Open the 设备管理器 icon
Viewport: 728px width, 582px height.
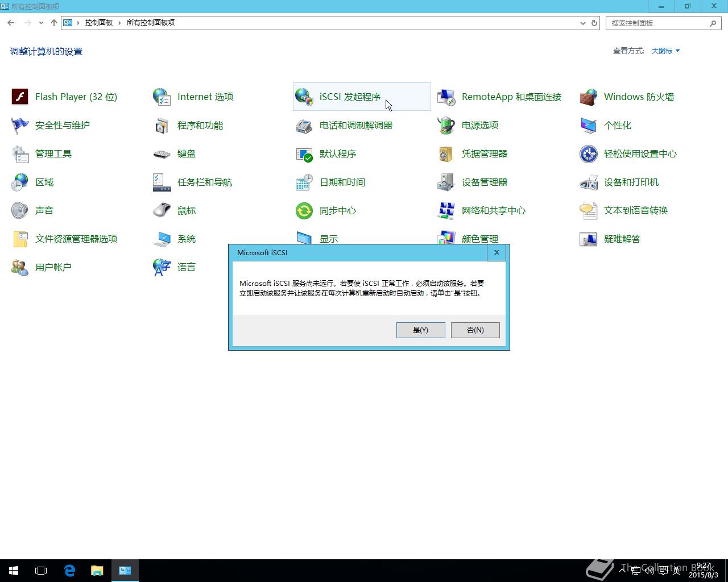click(x=446, y=182)
